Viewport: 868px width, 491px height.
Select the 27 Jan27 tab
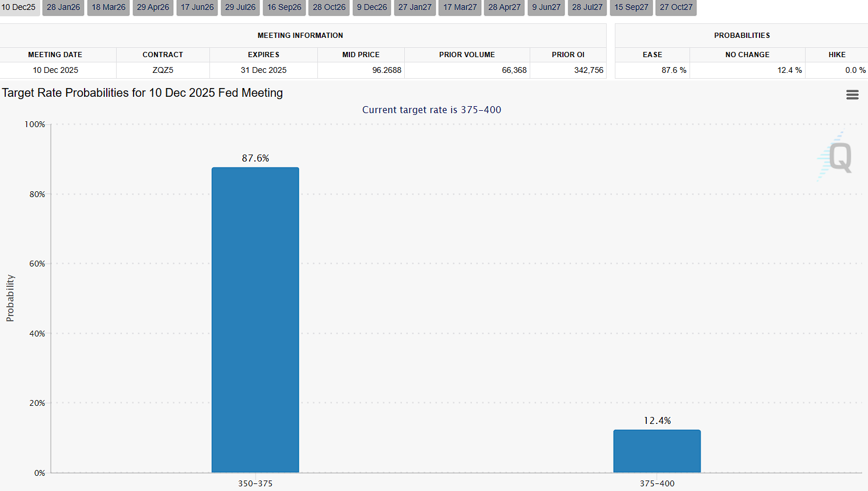[x=415, y=8]
